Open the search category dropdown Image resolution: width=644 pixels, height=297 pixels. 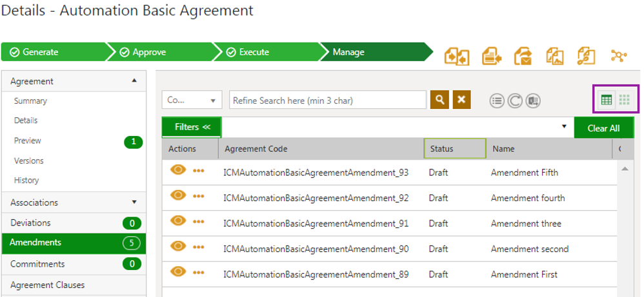click(x=192, y=101)
